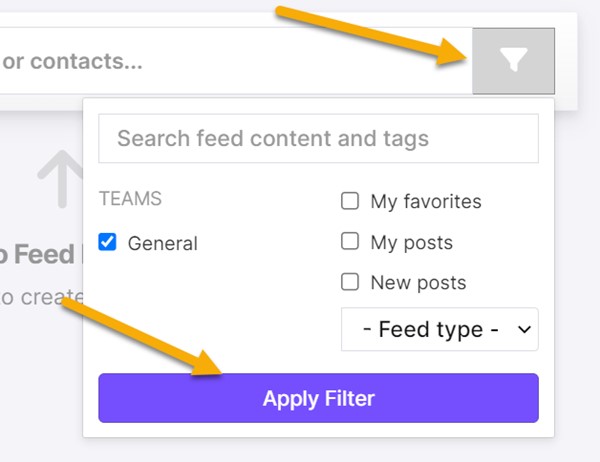Click the My posts label text
The image size is (600, 462).
tap(411, 242)
